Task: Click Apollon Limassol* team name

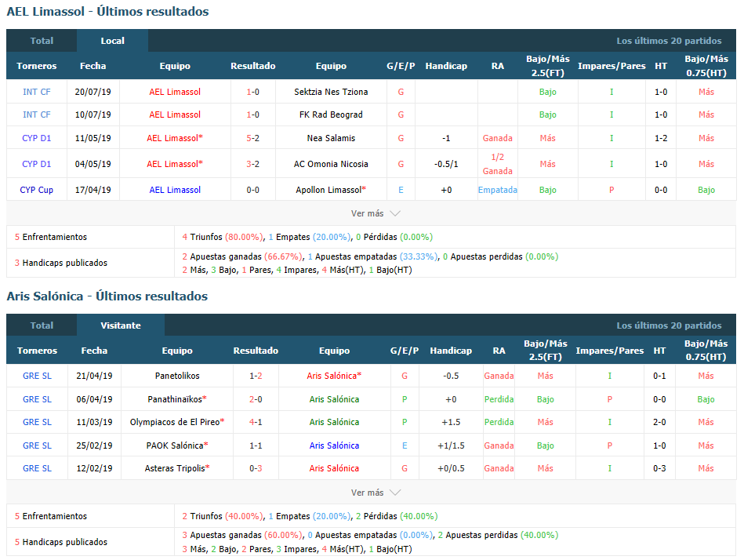Action: click(331, 190)
